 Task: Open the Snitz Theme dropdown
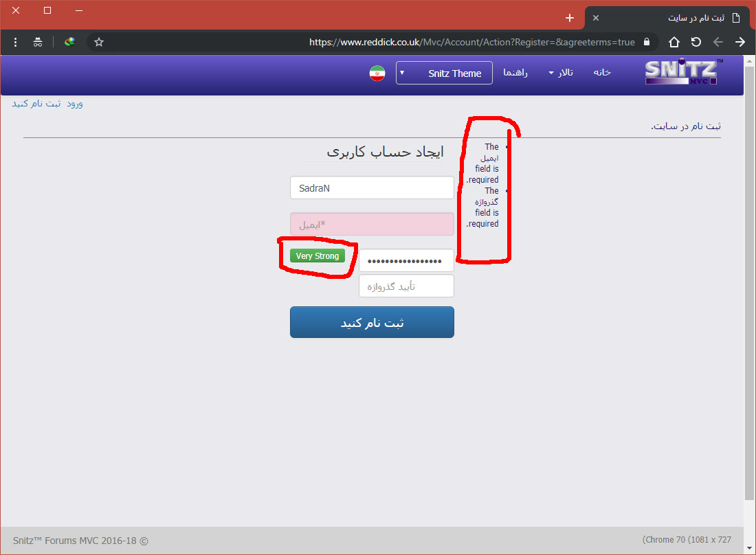(x=444, y=73)
